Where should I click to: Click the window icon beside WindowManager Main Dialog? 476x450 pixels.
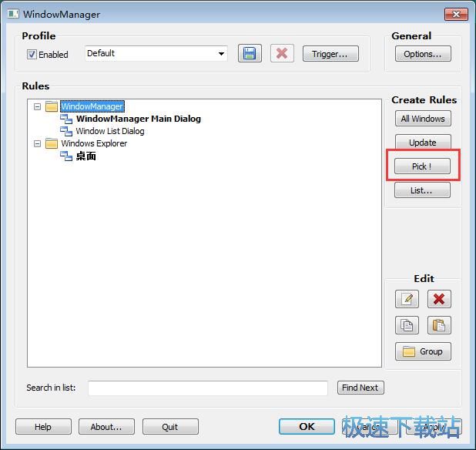point(66,119)
